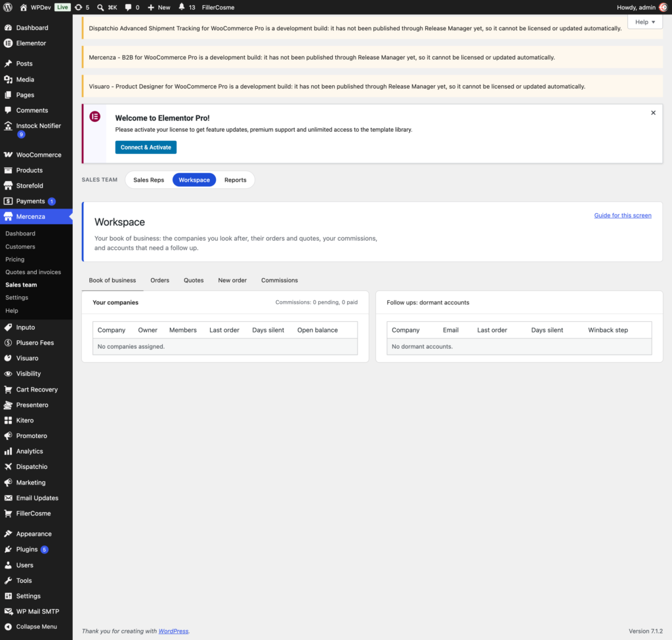Switch to Reports pill tab
Image resolution: width=672 pixels, height=640 pixels.
tap(236, 180)
